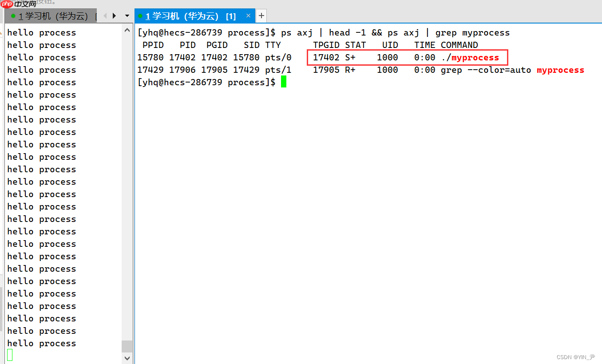Grab the left pane scrollbar thumb
This screenshot has width=602, height=364.
point(127,346)
